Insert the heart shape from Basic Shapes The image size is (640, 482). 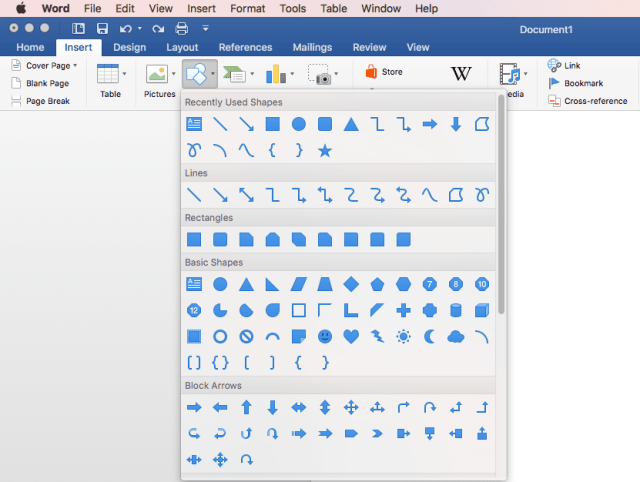coord(350,336)
